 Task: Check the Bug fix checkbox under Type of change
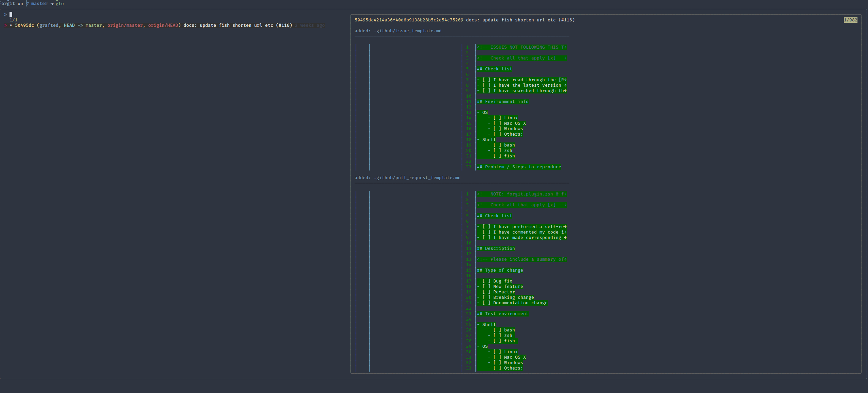[486, 281]
